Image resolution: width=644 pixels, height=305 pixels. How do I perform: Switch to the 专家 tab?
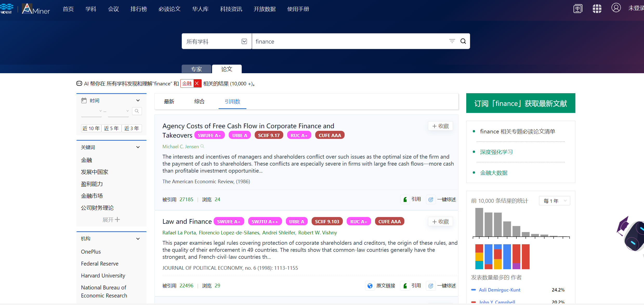click(196, 69)
